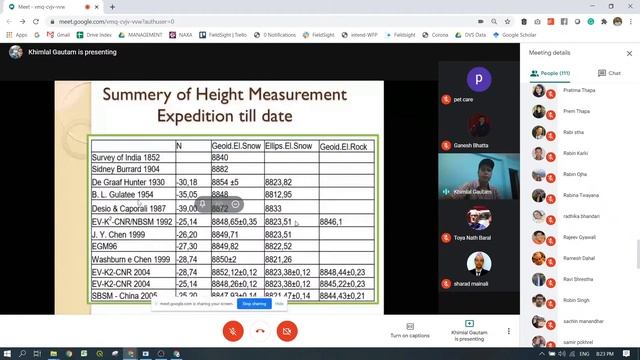Select the Ganesh Bhatta participant tile
Image resolution: width=640 pixels, height=360 pixels.
(x=479, y=130)
